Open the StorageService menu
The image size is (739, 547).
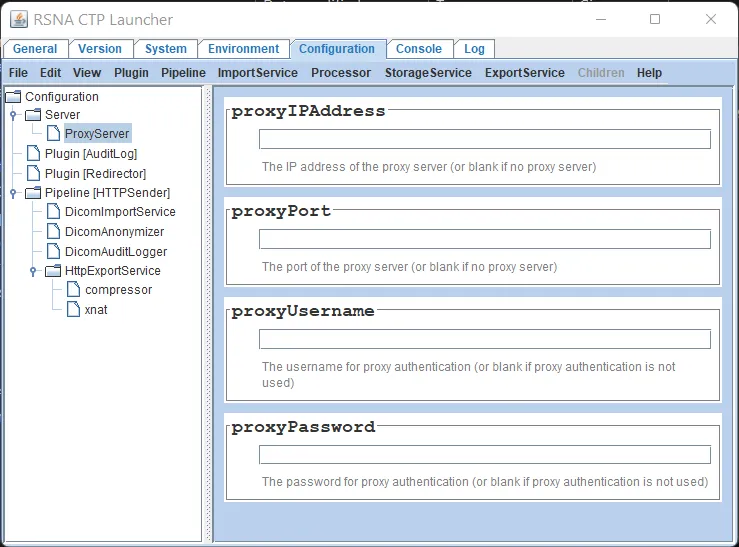point(428,73)
